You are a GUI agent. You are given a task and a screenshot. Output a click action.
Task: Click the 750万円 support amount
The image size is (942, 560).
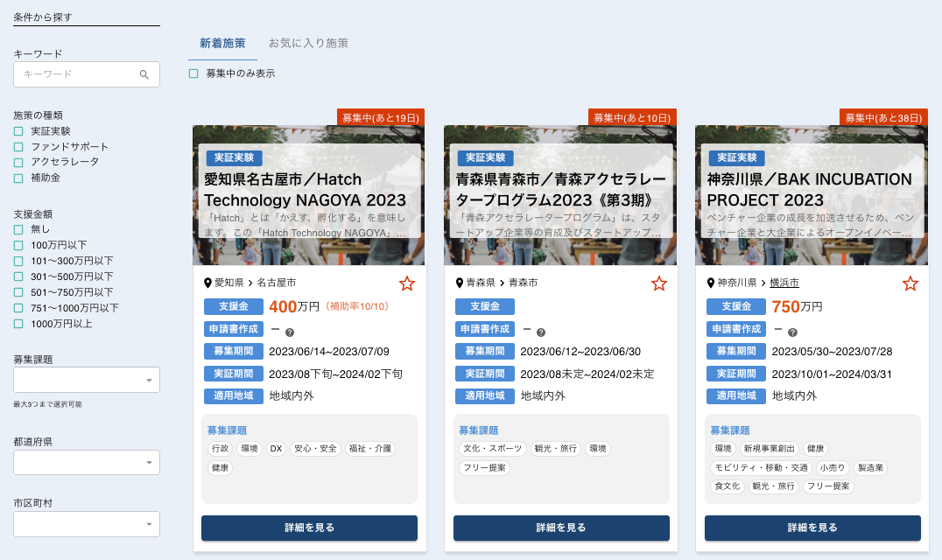(798, 307)
